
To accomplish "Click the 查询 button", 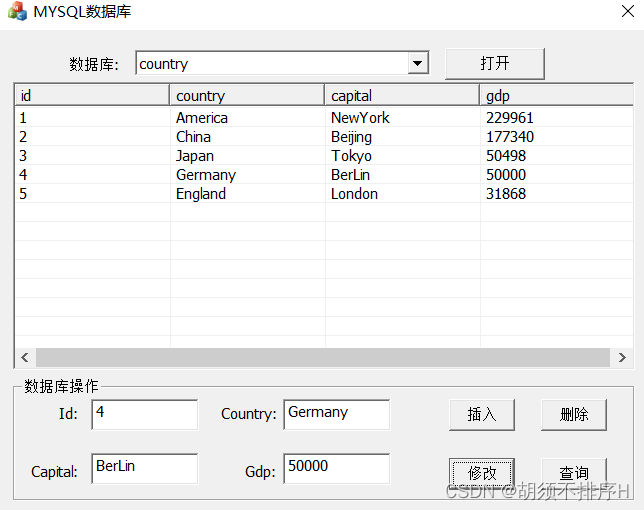I will pos(574,473).
